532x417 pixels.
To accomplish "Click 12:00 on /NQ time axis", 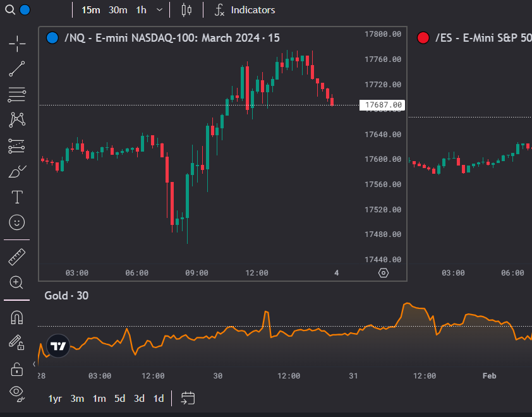I will coord(257,273).
